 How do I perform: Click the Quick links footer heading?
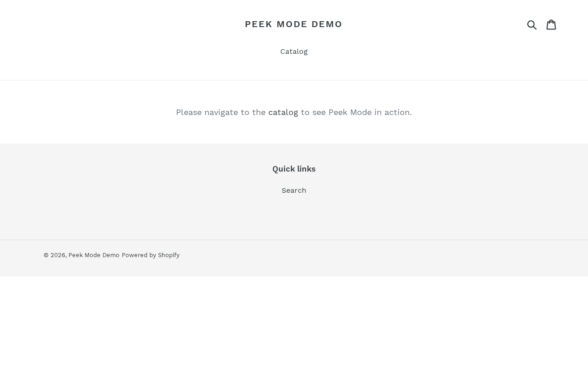pyautogui.click(x=294, y=169)
